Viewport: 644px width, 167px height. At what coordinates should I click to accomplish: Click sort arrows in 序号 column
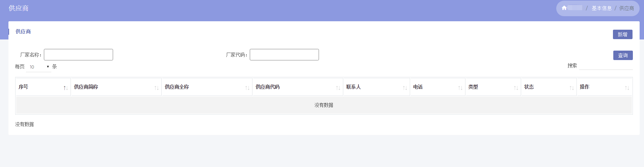65,88
